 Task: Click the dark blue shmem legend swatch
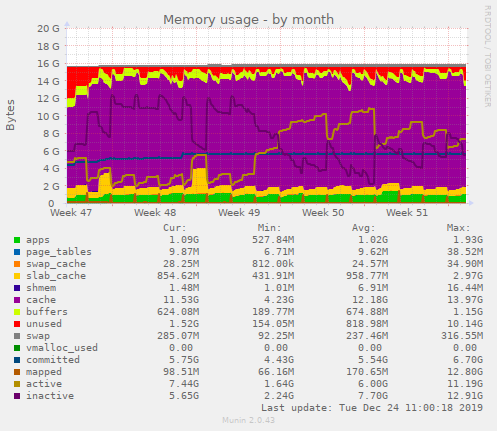(17, 288)
